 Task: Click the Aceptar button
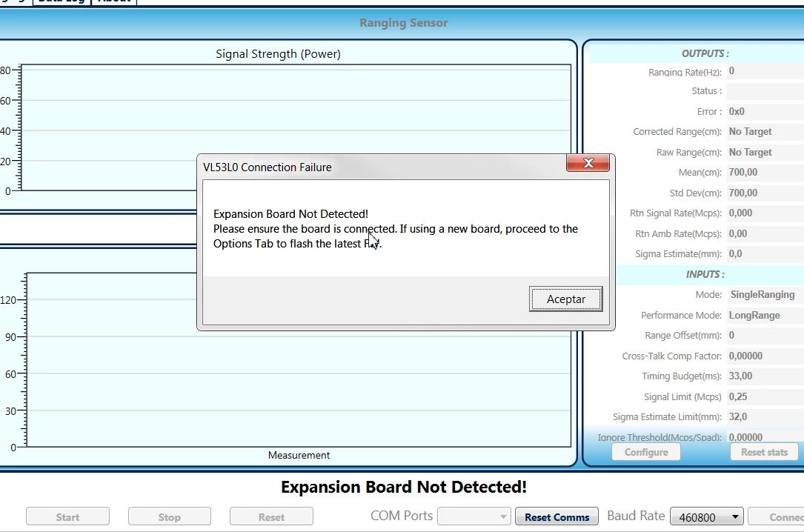(x=565, y=299)
